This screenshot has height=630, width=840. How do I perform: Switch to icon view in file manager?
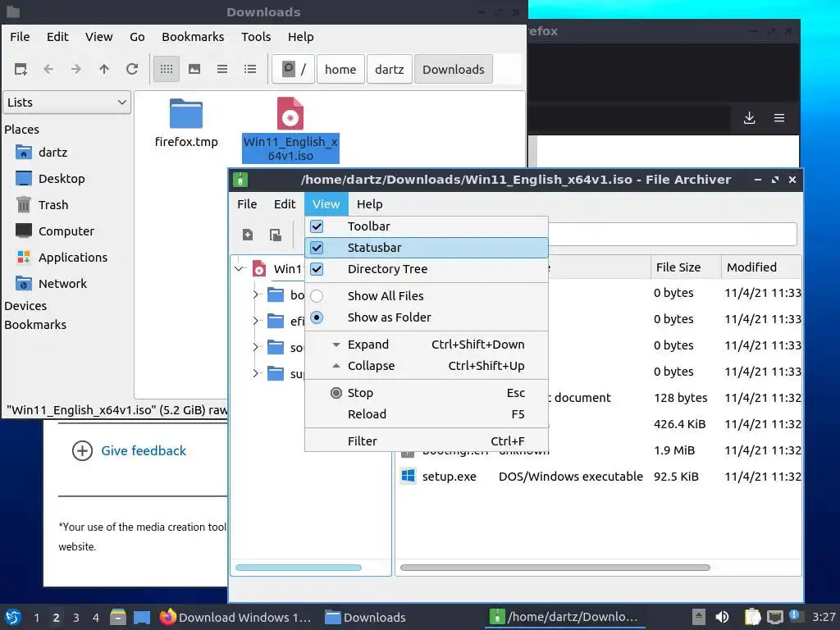click(167, 69)
